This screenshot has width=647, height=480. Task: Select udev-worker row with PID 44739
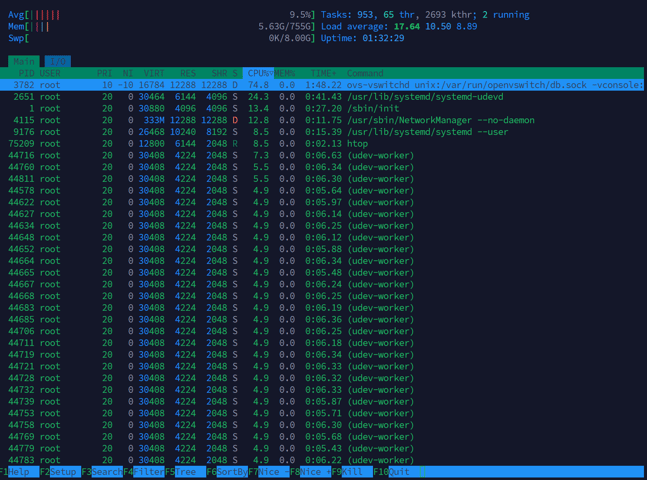click(322, 401)
